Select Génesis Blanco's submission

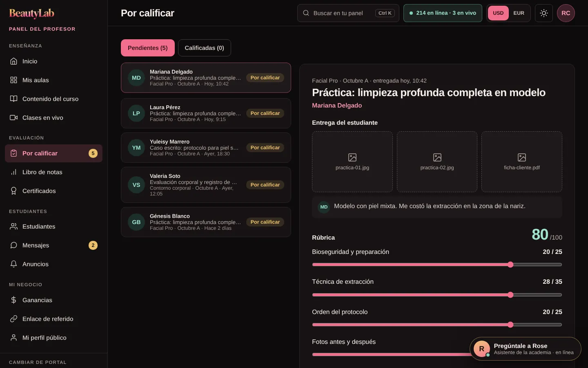tap(206, 222)
